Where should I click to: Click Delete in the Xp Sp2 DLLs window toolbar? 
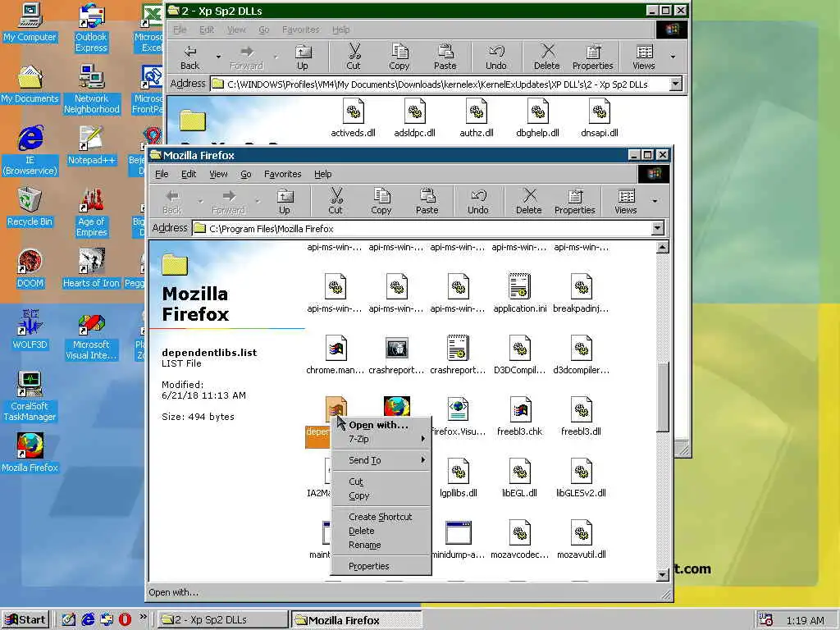[547, 57]
